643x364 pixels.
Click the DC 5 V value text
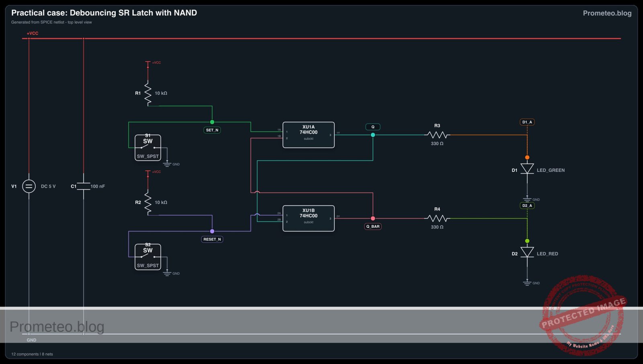pos(48,186)
